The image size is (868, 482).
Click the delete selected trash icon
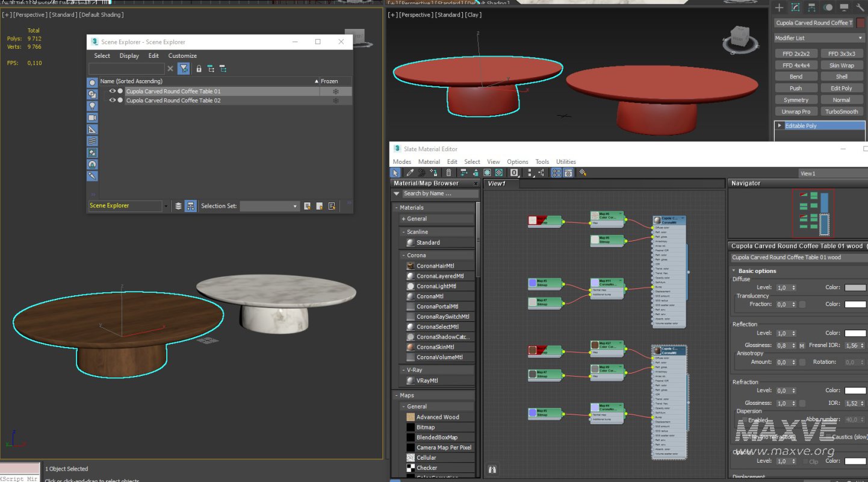pyautogui.click(x=448, y=173)
